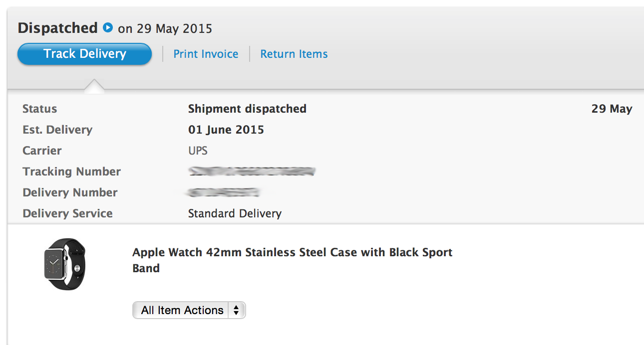Click the Shipment dispatched status text
The image size is (644, 345).
tap(247, 109)
